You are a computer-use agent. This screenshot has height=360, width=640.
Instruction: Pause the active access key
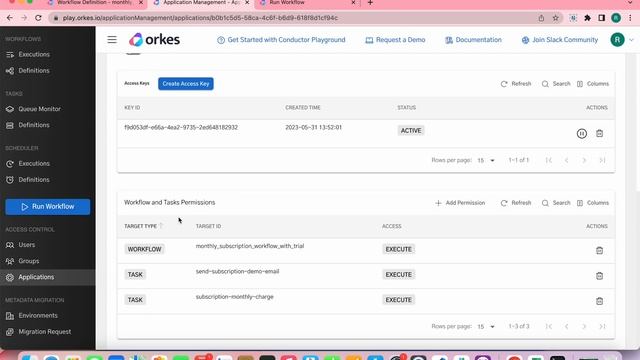point(582,133)
